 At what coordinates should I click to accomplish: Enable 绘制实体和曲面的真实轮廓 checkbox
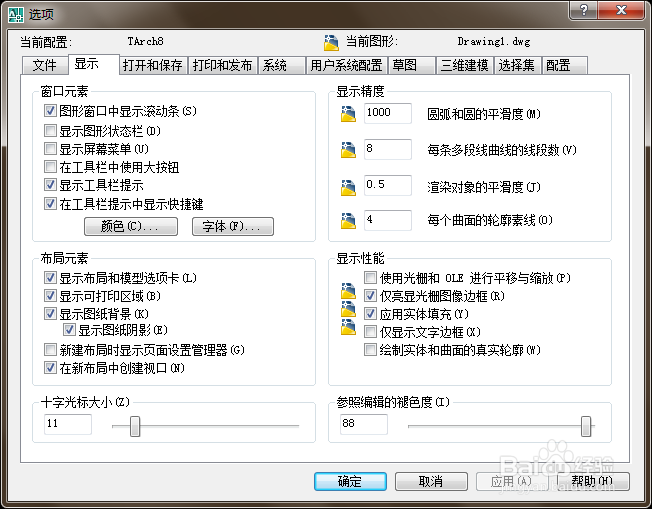[x=370, y=350]
